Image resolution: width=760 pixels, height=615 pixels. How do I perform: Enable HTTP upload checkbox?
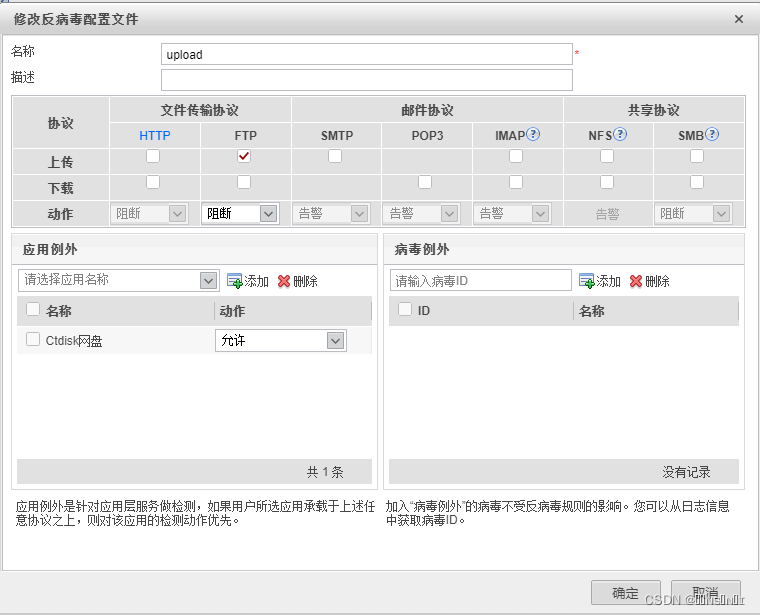tap(153, 156)
